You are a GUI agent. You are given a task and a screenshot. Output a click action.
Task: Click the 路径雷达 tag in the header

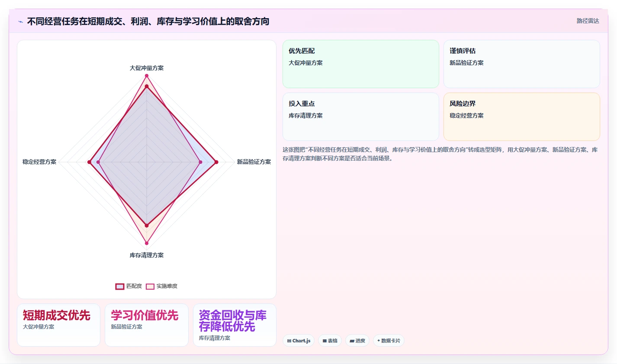click(588, 21)
